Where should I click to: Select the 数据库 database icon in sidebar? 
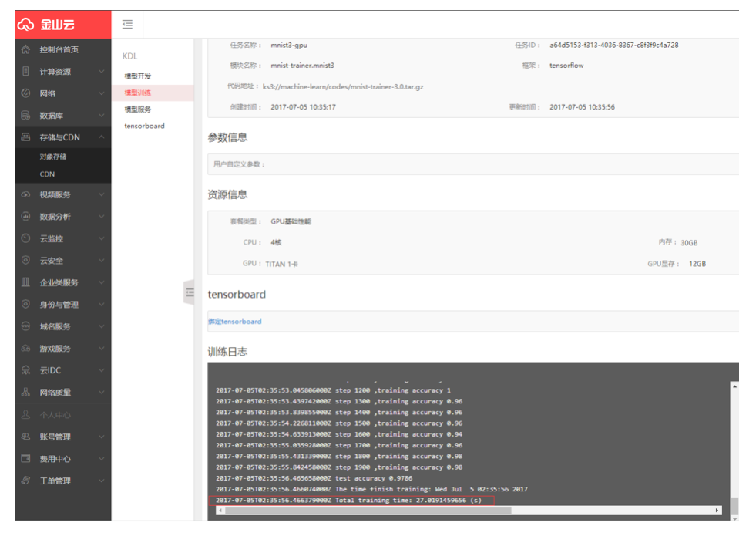pos(25,114)
